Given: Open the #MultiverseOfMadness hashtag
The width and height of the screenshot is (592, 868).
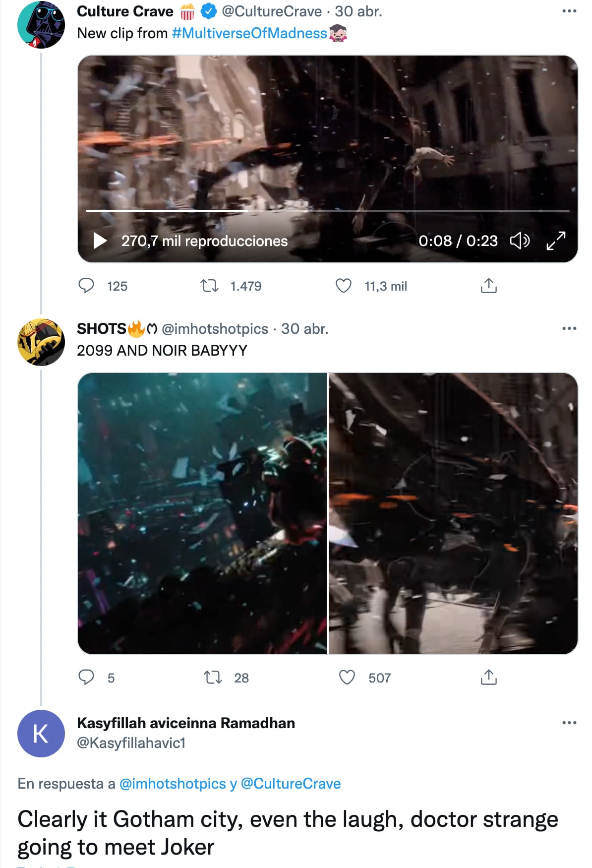Looking at the screenshot, I should point(249,33).
